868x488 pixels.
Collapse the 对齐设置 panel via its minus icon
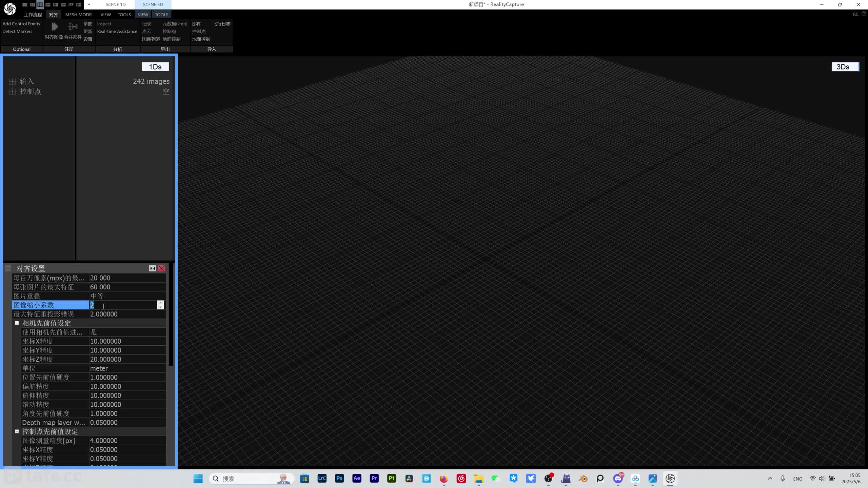[8, 268]
